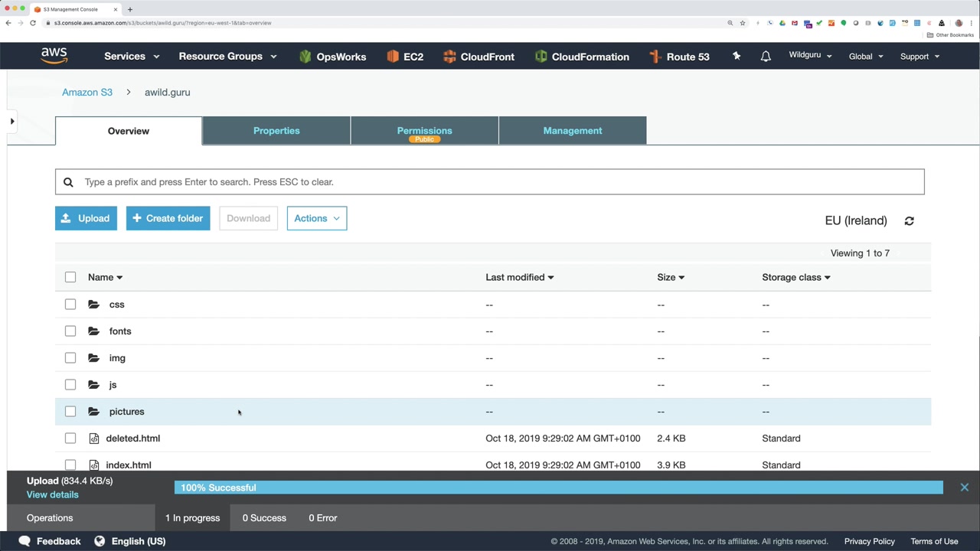Open the browser zoom indicator icon
980x551 pixels.
730,23
